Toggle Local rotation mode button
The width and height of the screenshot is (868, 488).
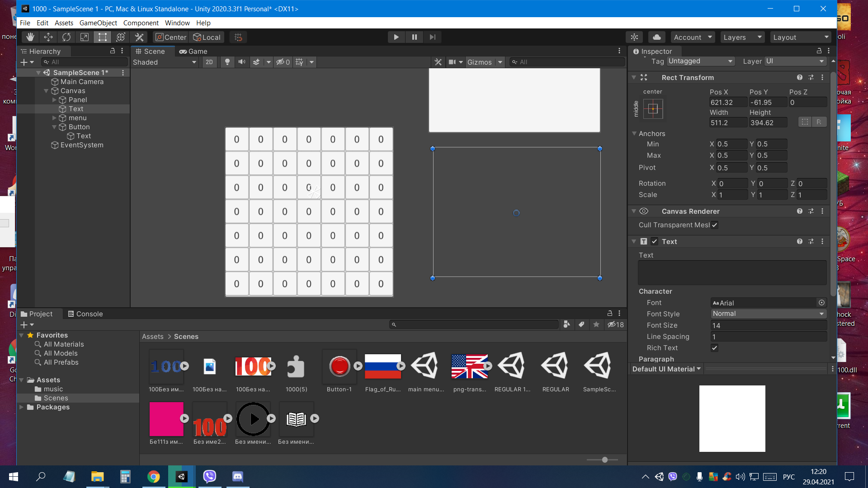(x=207, y=37)
